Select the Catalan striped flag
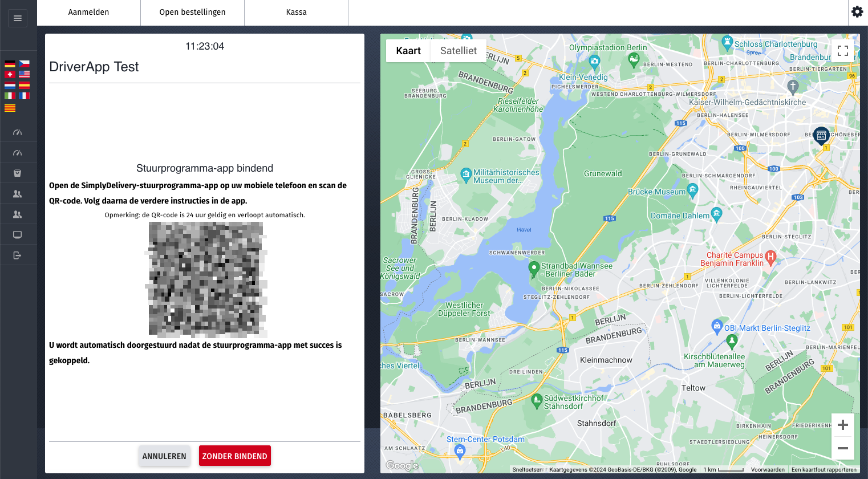The height and width of the screenshot is (479, 868). click(x=10, y=108)
